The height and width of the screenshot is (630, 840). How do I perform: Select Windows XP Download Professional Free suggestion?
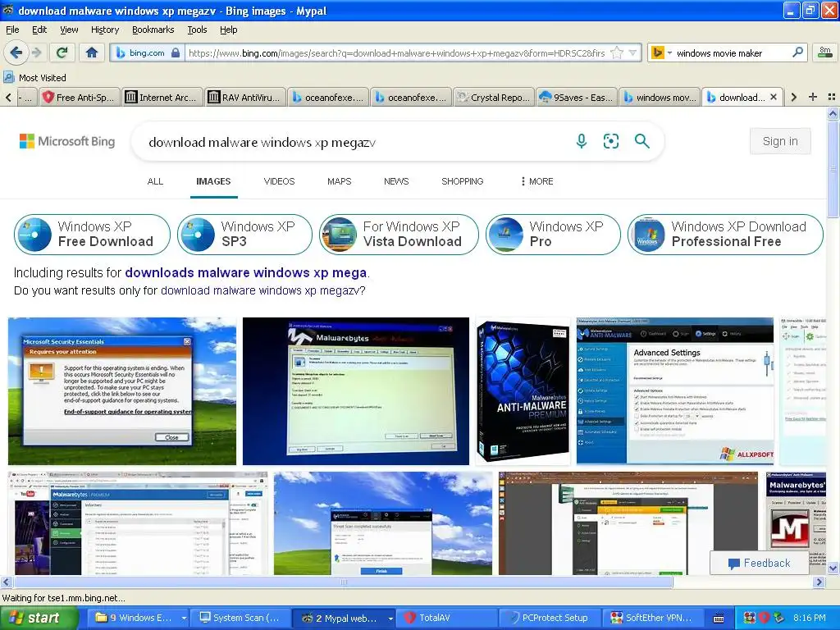[x=725, y=234]
